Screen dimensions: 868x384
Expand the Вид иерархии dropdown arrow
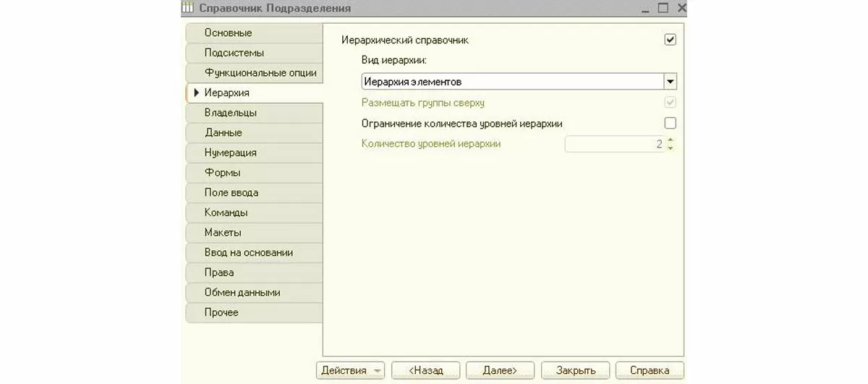[x=671, y=82]
